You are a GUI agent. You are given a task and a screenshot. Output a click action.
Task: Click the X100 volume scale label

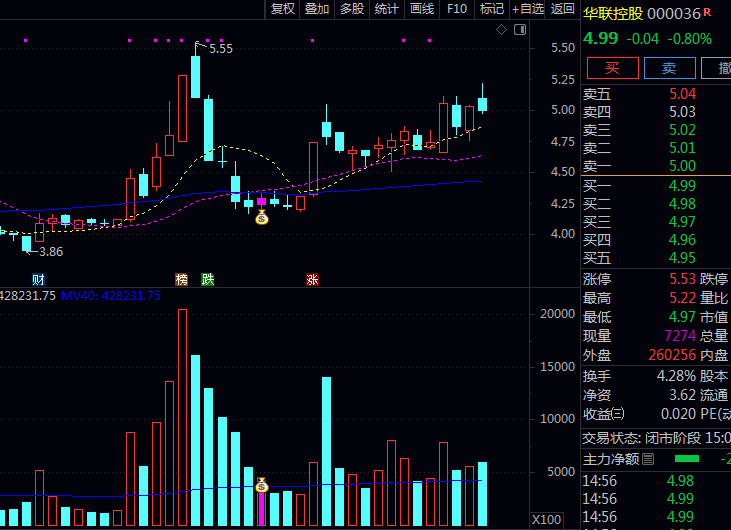(x=547, y=520)
